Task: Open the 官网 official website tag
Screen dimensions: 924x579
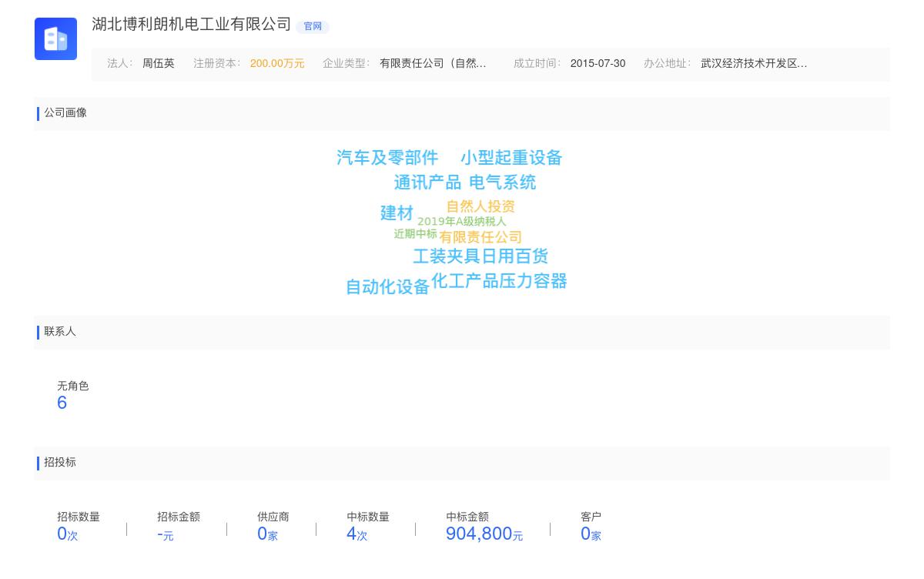Action: pos(313,26)
